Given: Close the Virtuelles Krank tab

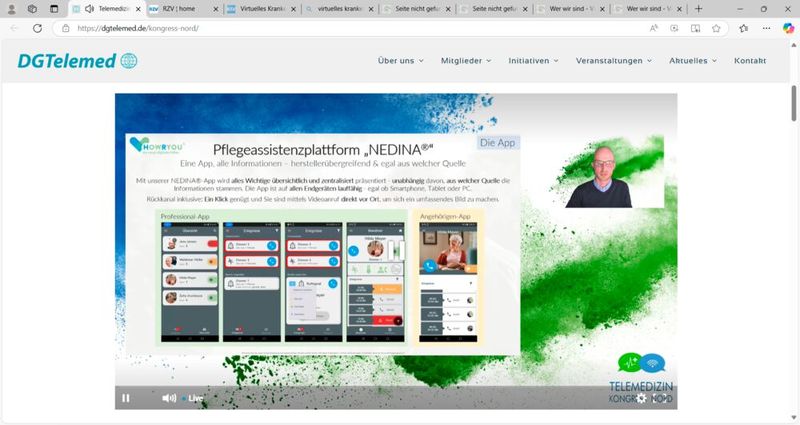Looking at the screenshot, I should coord(293,9).
